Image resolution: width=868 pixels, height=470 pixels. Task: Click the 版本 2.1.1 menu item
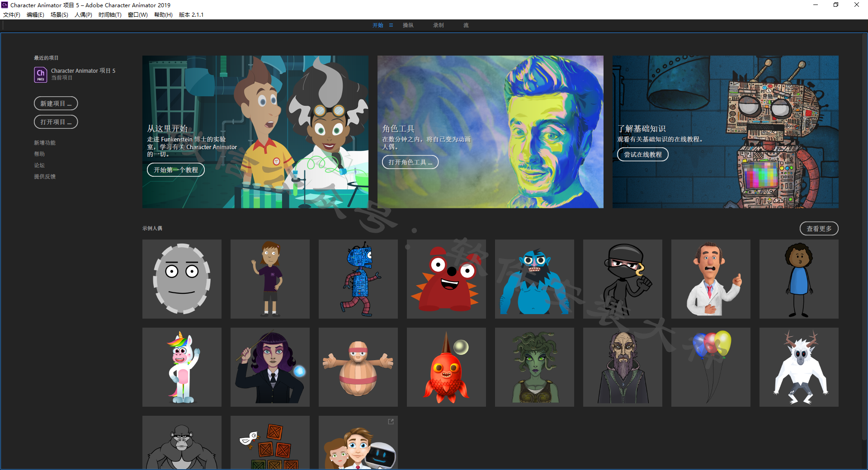coord(191,14)
